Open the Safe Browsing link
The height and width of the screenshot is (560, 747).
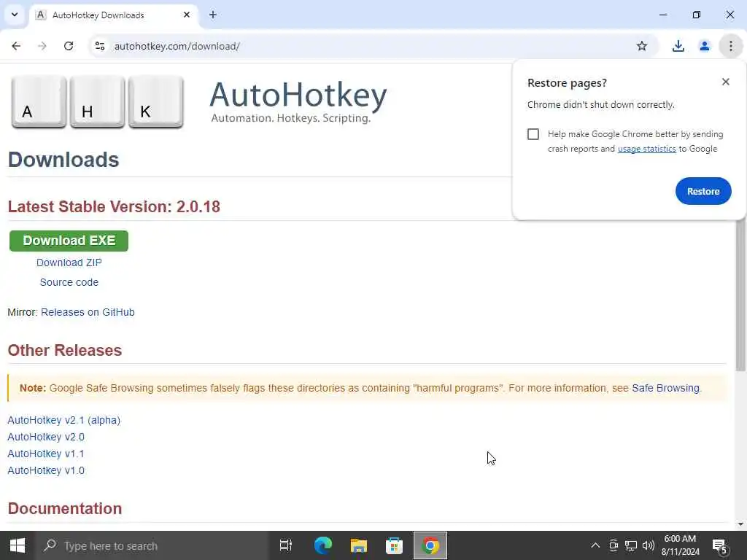coord(665,388)
